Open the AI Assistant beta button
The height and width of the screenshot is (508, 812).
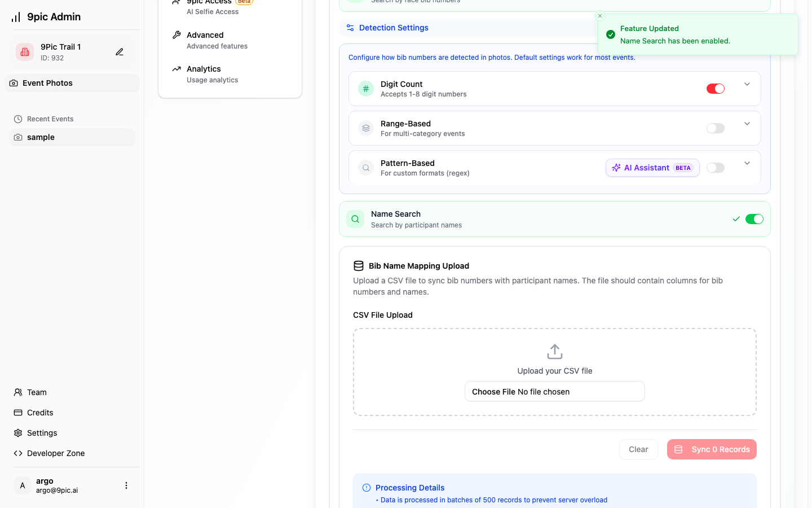[652, 168]
